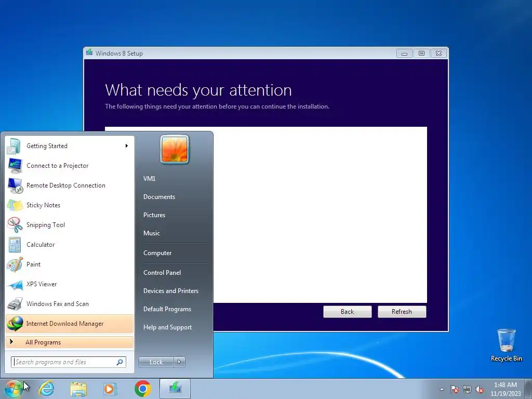532x399 pixels.
Task: Launch Internet Download Manager icon
Action: [x=15, y=323]
